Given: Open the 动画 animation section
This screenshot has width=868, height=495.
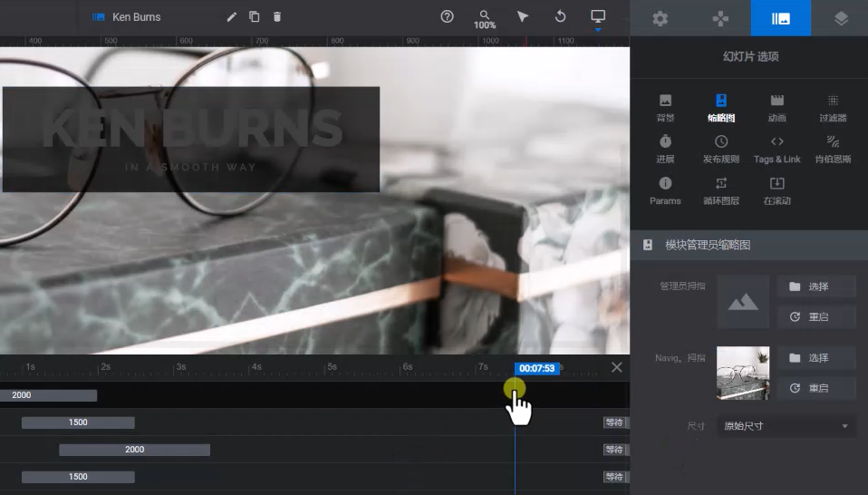Looking at the screenshot, I should (x=776, y=108).
